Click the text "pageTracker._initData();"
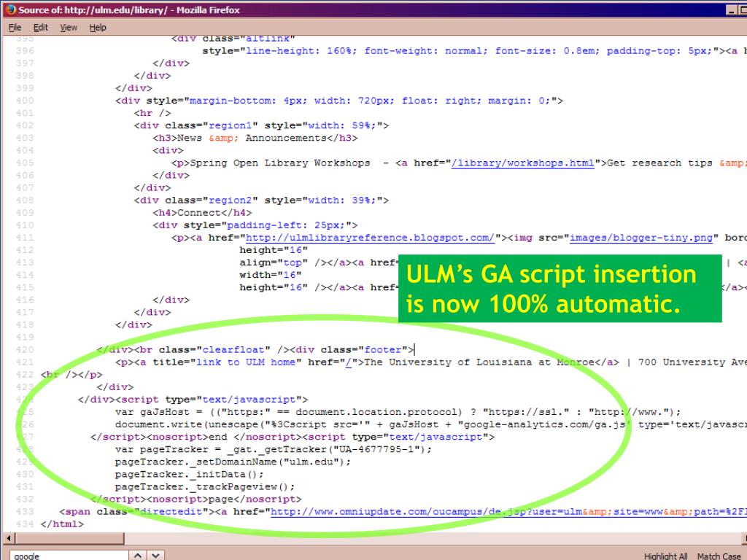The image size is (747, 560). tap(189, 474)
